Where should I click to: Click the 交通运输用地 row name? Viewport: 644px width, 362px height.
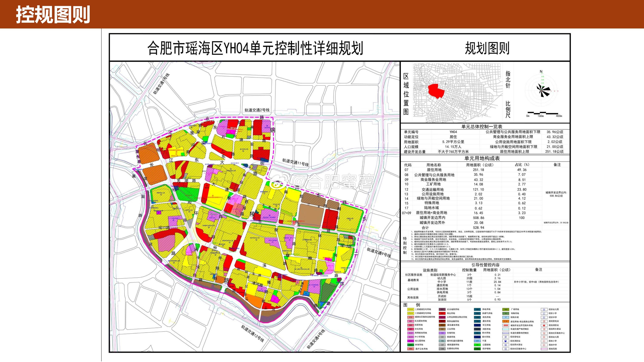(432, 189)
